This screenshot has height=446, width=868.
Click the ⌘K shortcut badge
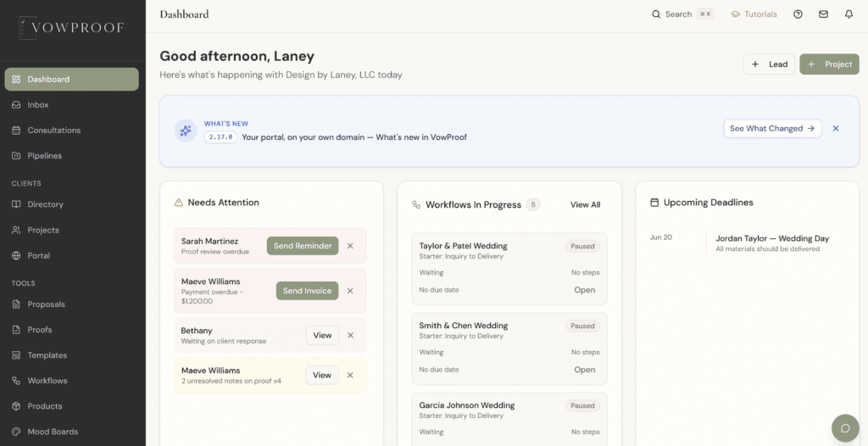[705, 14]
